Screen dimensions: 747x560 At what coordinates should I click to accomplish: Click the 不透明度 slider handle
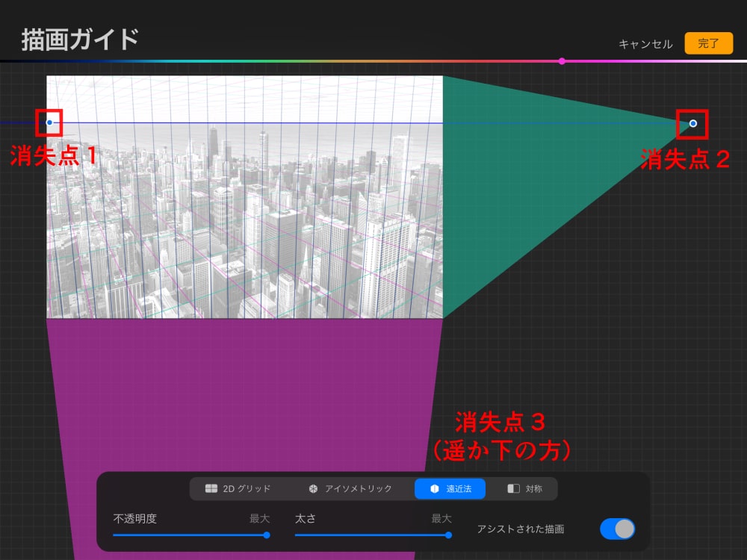click(x=265, y=535)
